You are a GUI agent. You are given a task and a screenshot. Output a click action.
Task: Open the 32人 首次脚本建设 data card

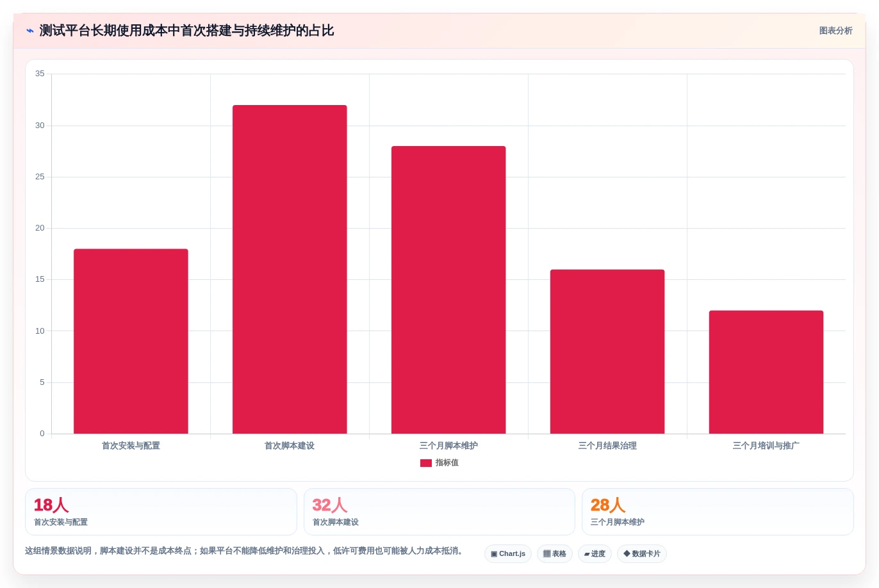pyautogui.click(x=439, y=512)
